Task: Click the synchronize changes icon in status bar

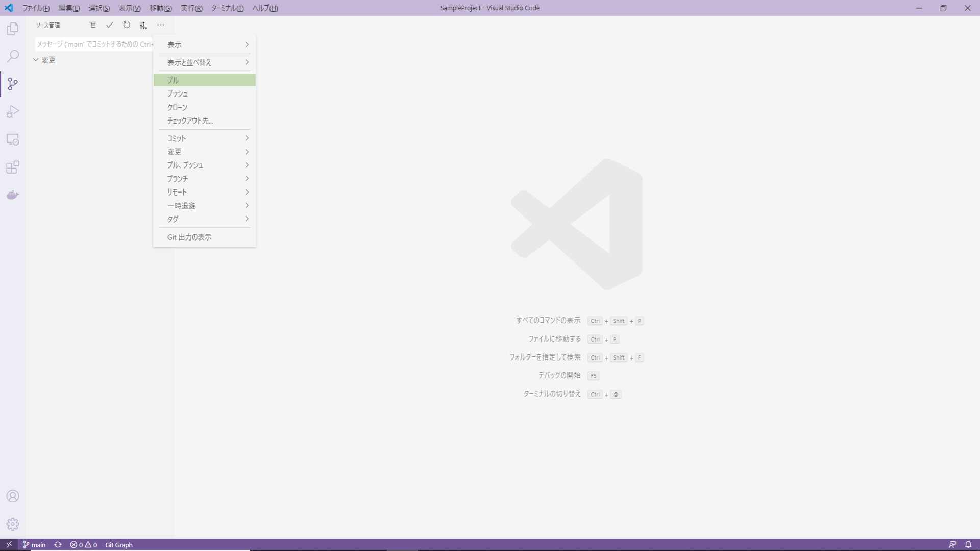Action: coord(58,545)
